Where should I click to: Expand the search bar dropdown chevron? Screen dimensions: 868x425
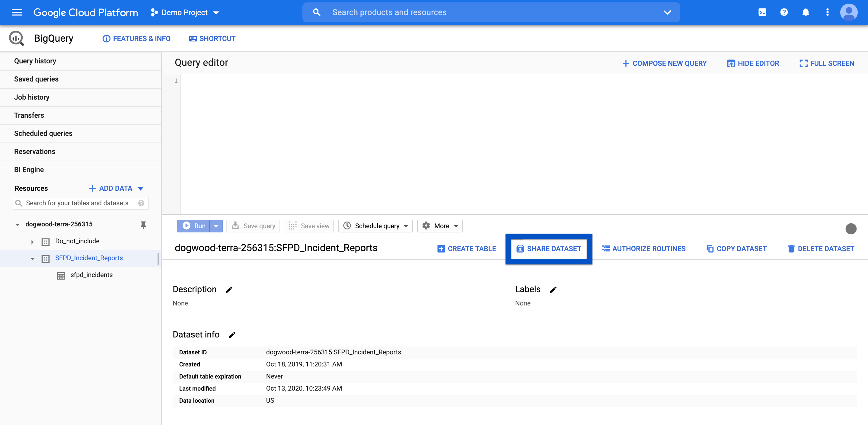point(667,12)
